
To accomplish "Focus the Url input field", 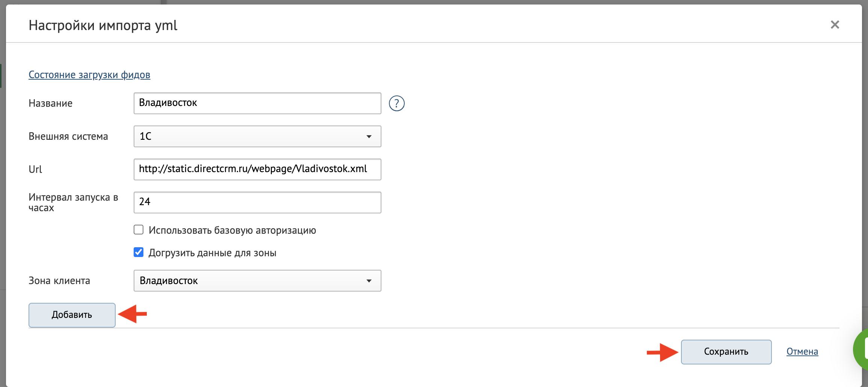I will pyautogui.click(x=258, y=169).
